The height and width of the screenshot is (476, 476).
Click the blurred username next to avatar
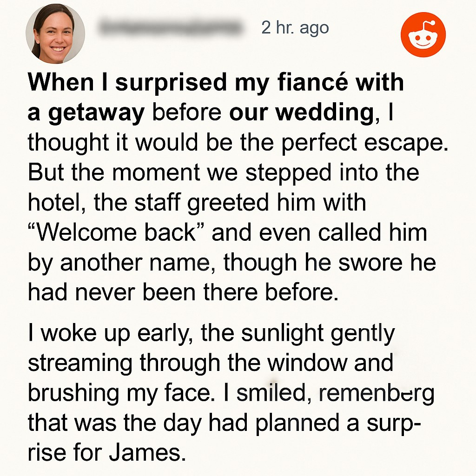(171, 28)
